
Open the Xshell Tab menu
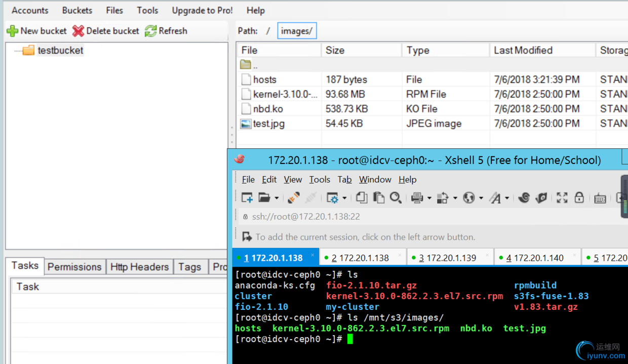point(344,179)
